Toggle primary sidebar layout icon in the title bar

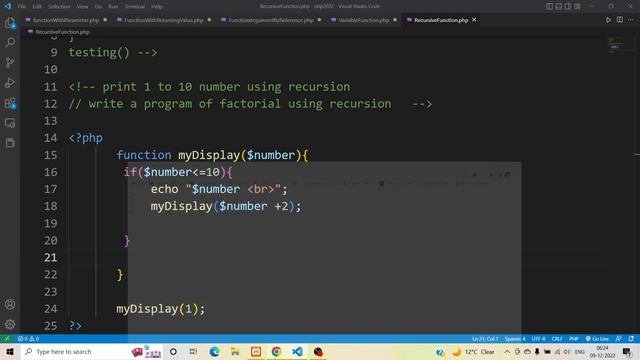coord(549,6)
